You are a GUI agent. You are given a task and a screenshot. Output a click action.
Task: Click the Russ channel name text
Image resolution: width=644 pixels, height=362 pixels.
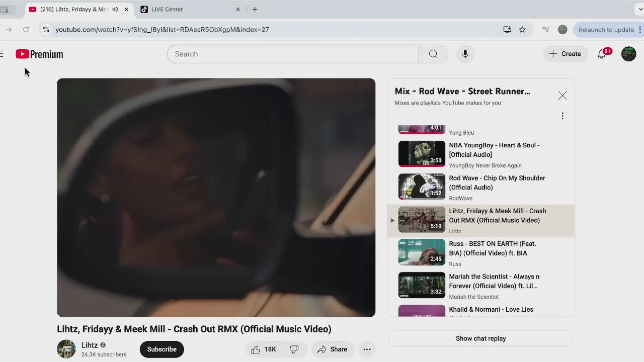pyautogui.click(x=455, y=264)
